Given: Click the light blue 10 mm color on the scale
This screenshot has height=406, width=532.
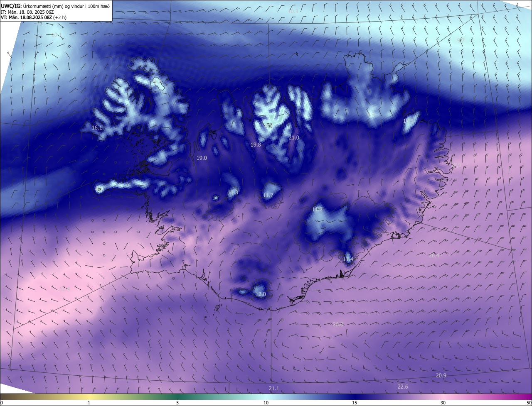Looking at the screenshot, I should click(266, 396).
